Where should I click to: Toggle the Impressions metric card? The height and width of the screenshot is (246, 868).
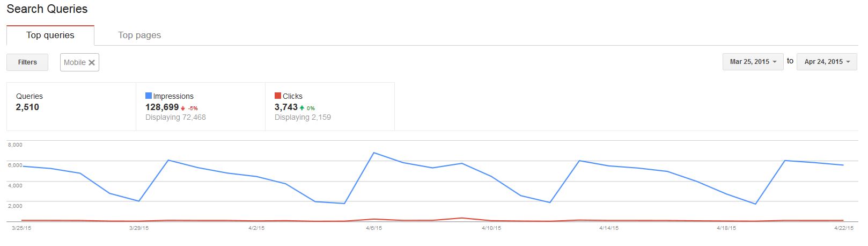[x=201, y=106]
